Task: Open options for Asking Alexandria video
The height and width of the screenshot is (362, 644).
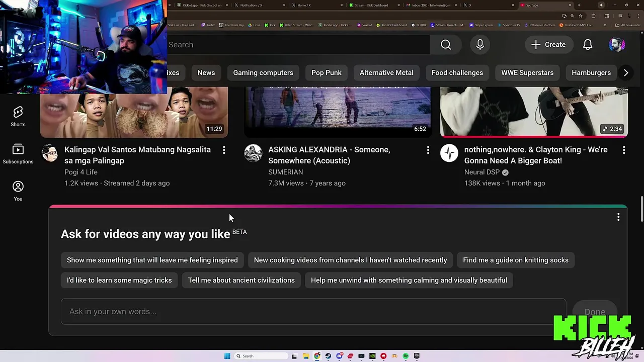Action: [x=428, y=150]
